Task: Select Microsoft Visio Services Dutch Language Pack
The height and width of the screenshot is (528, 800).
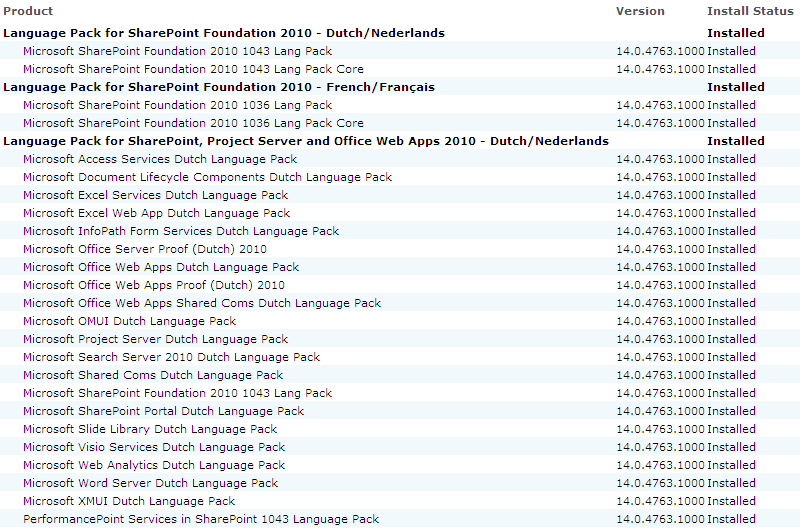Action: [x=154, y=447]
